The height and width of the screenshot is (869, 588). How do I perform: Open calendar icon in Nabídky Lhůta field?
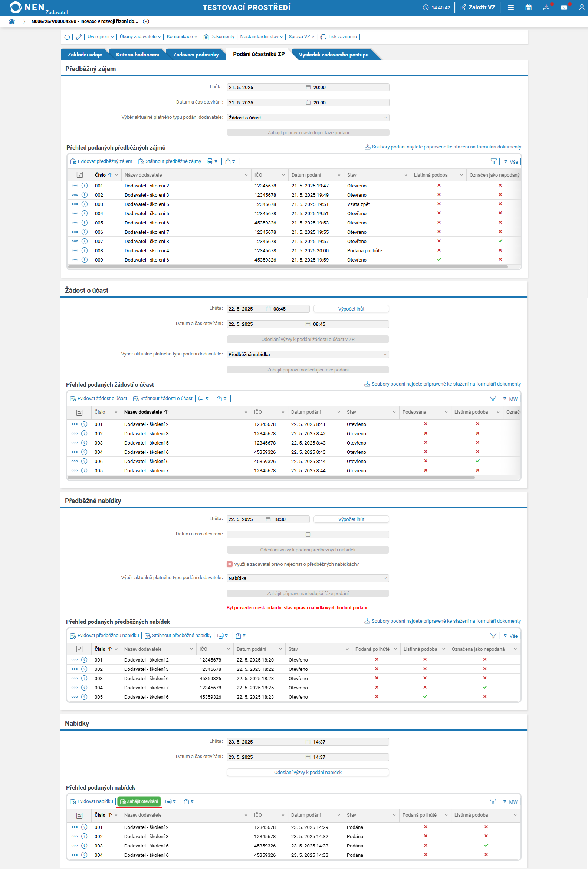[x=308, y=742]
